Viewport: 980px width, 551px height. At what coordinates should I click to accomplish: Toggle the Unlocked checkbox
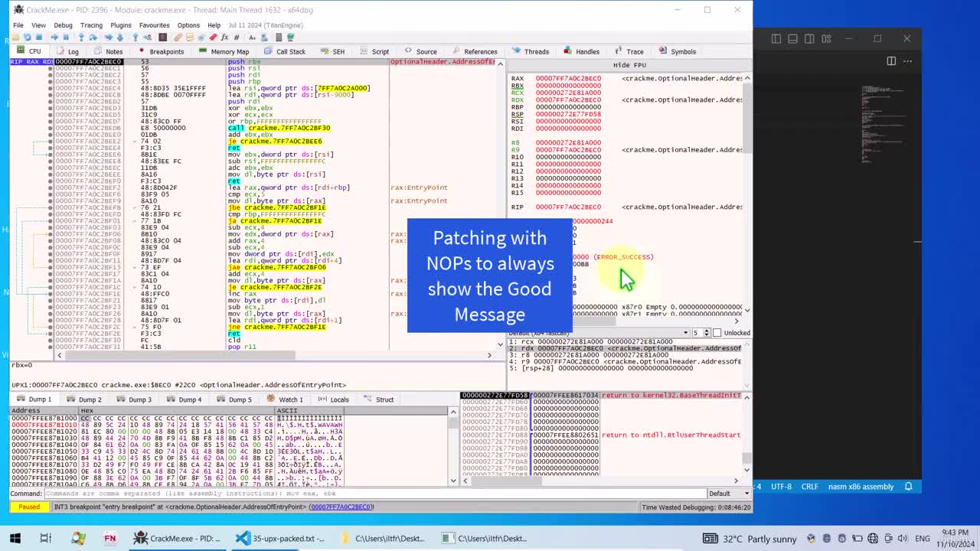pyautogui.click(x=717, y=333)
